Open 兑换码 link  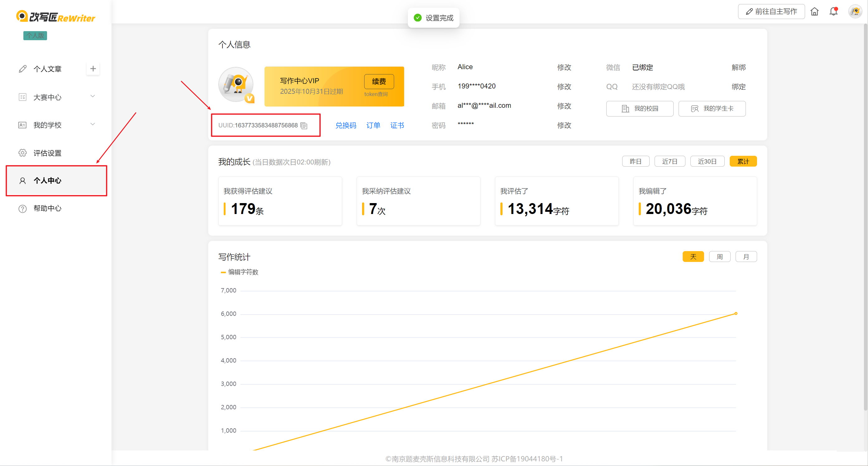point(346,125)
